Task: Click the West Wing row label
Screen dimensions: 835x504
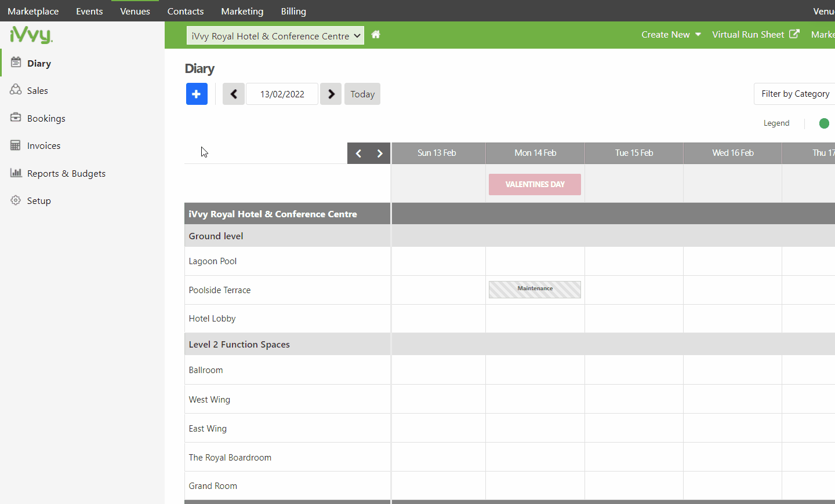Action: point(209,400)
